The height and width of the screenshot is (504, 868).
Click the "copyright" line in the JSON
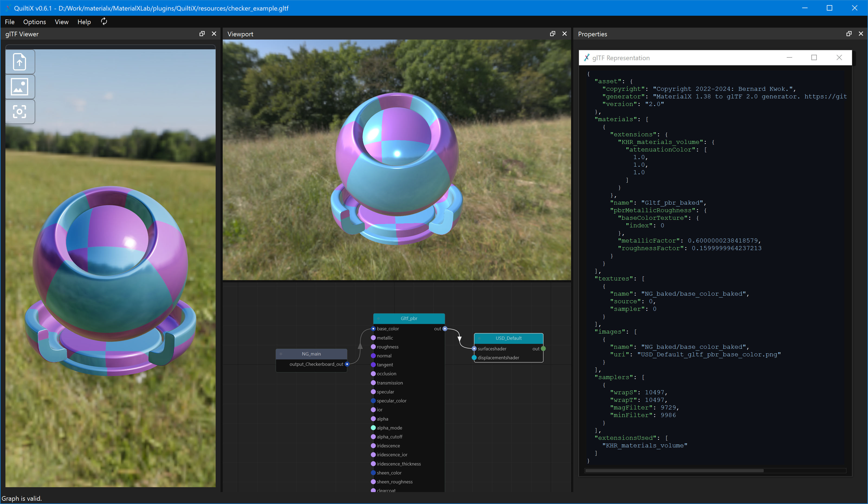click(699, 89)
